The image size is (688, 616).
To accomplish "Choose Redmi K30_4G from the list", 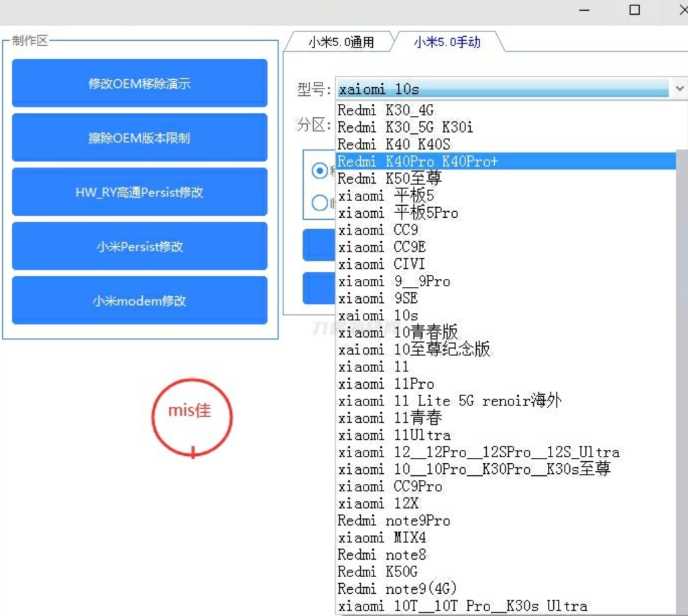I will click(x=506, y=110).
